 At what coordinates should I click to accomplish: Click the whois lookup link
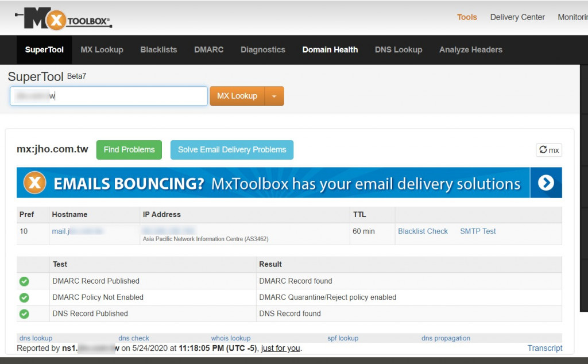click(231, 338)
